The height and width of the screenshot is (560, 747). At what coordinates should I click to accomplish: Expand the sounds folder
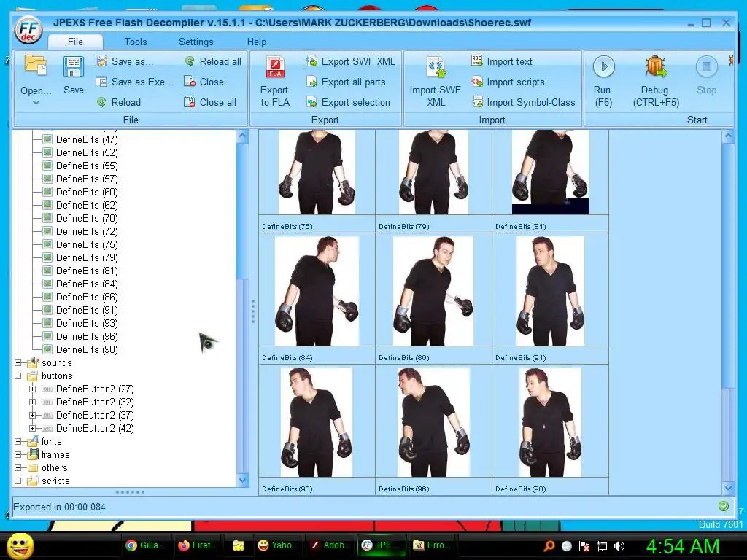click(x=18, y=363)
